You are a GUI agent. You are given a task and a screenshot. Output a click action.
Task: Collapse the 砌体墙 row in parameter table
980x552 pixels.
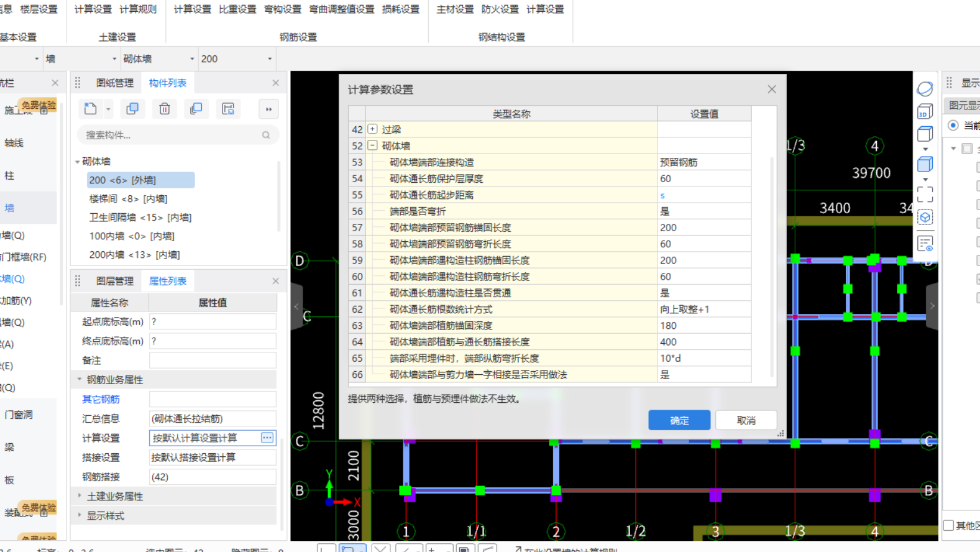click(x=372, y=145)
